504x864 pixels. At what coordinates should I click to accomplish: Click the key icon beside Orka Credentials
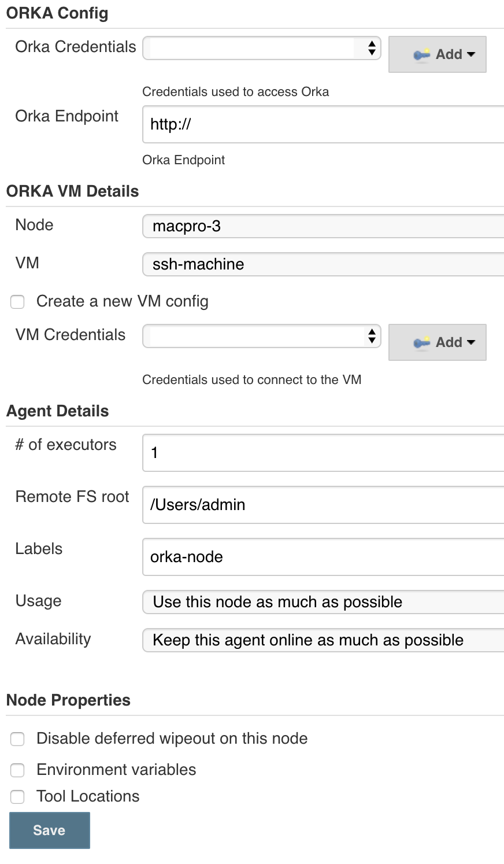422,54
